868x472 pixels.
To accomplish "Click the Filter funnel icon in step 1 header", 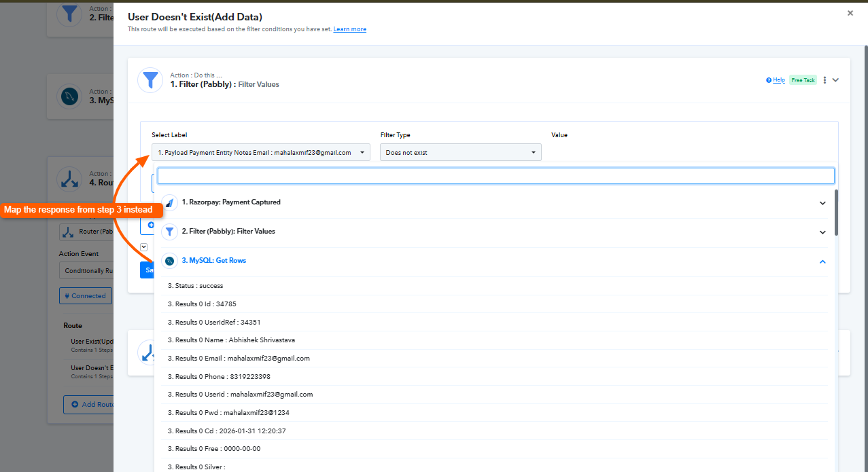I will [x=150, y=80].
